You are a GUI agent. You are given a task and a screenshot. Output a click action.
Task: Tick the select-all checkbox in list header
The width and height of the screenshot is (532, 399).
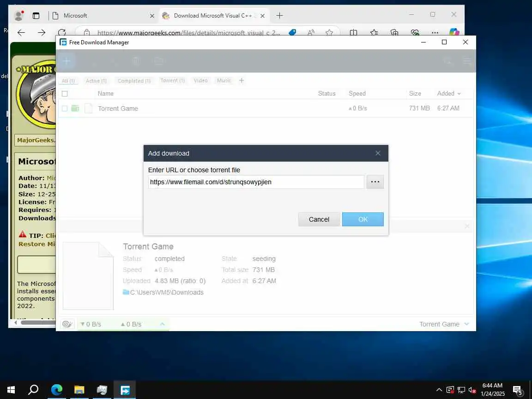pyautogui.click(x=65, y=94)
